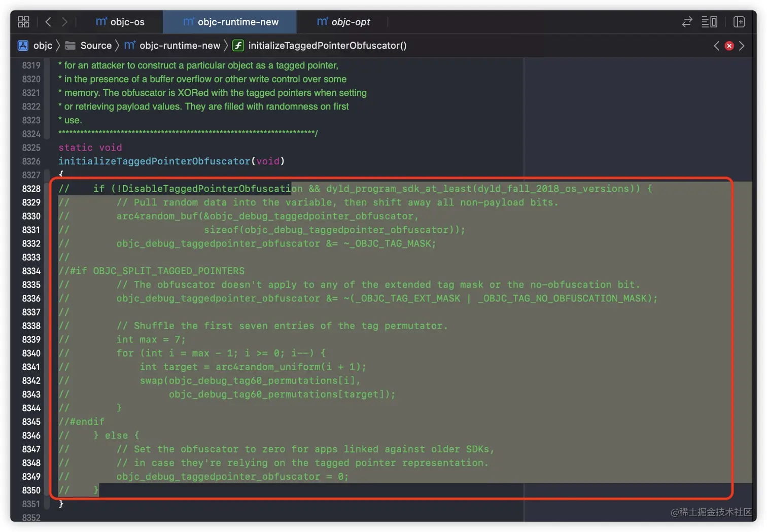
Task: Click the objc project icon in jump bar
Action: point(23,46)
